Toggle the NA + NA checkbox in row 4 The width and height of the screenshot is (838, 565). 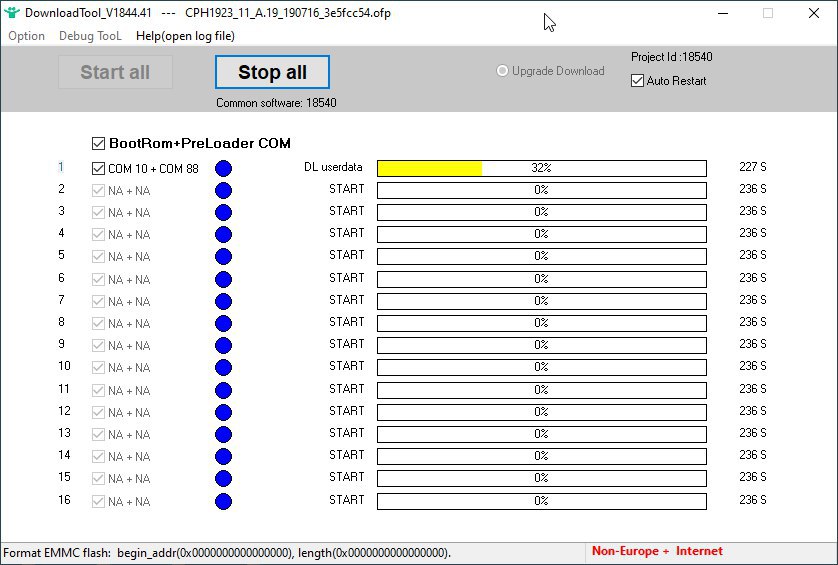(98, 234)
